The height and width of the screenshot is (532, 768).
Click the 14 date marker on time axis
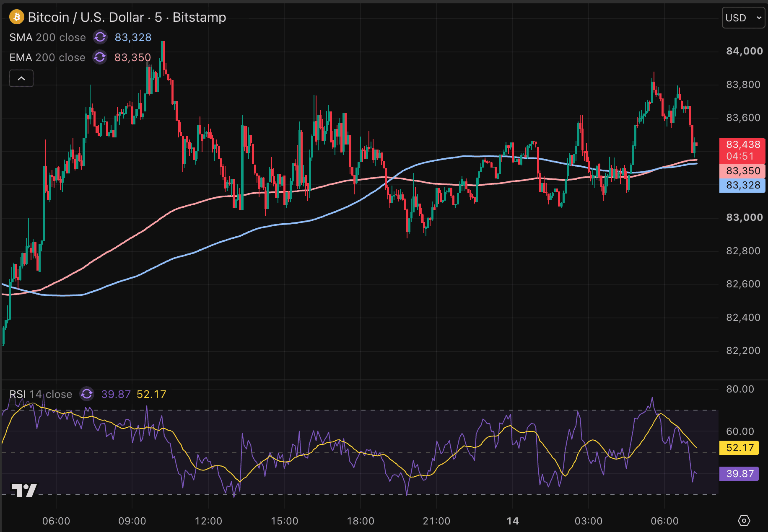point(512,521)
